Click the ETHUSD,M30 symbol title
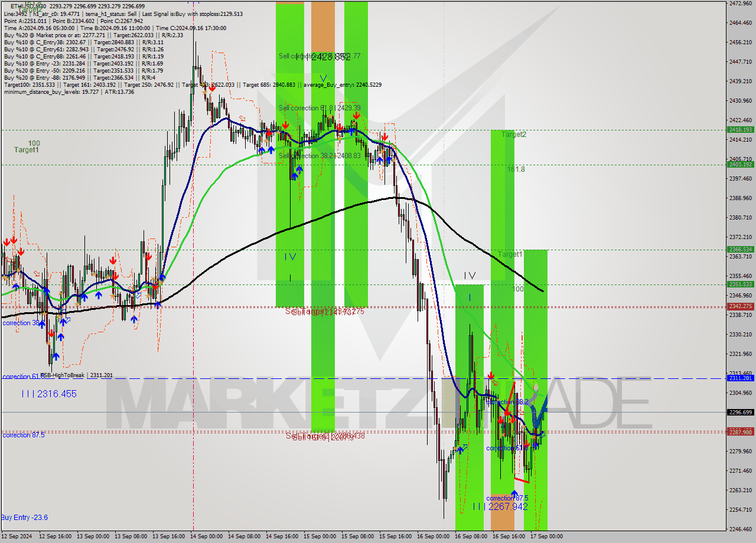This screenshot has width=756, height=543. (30, 6)
